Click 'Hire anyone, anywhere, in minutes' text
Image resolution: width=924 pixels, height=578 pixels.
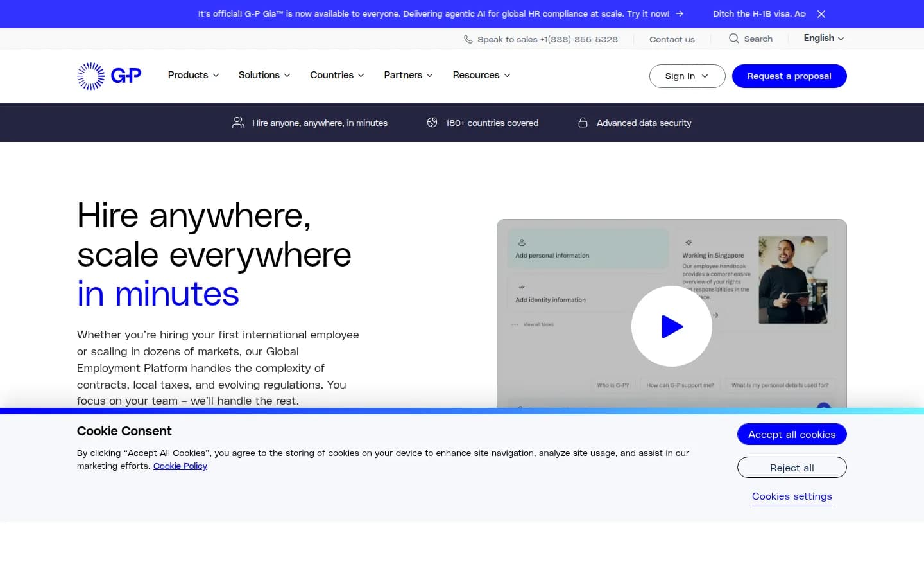[x=320, y=123]
